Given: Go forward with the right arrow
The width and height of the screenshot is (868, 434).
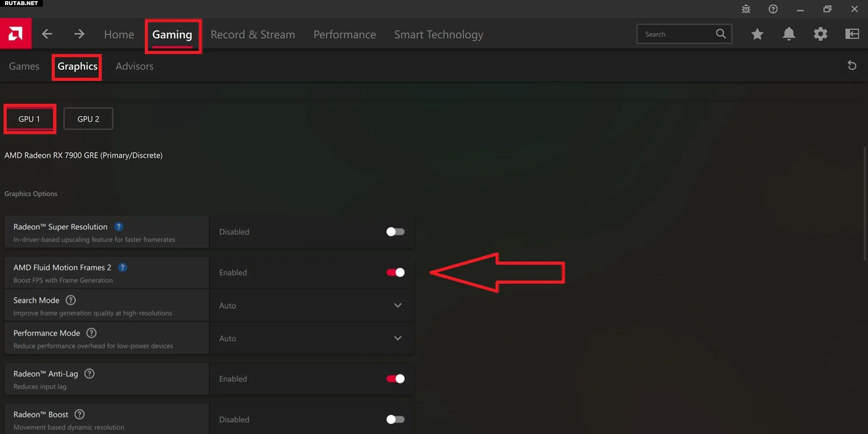Looking at the screenshot, I should coord(79,34).
